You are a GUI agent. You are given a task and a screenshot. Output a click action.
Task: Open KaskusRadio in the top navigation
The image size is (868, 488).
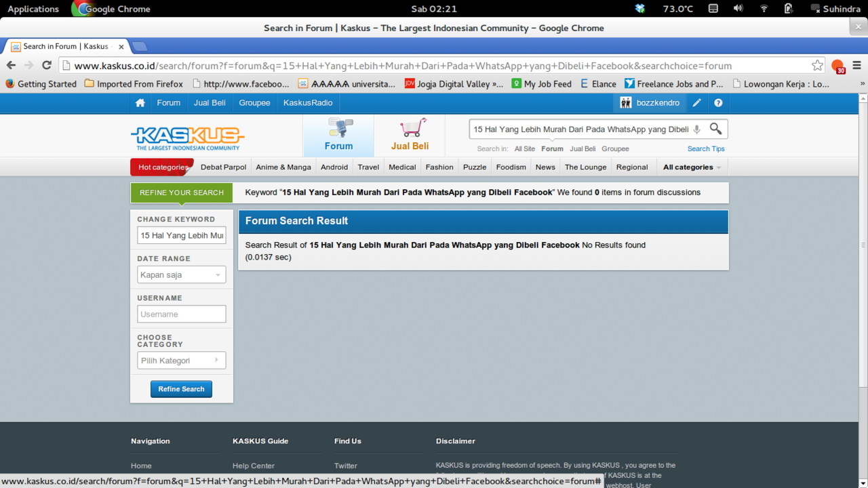(x=308, y=103)
